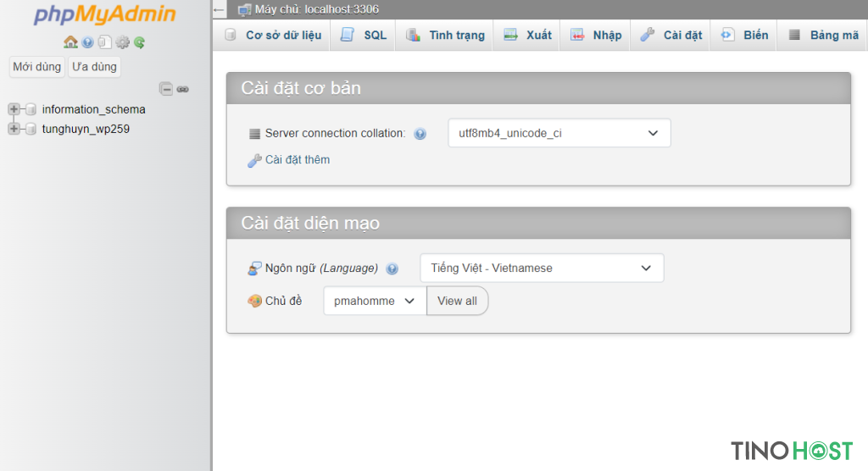
Task: Click the Cài đặt cơ bản heading
Action: point(301,88)
